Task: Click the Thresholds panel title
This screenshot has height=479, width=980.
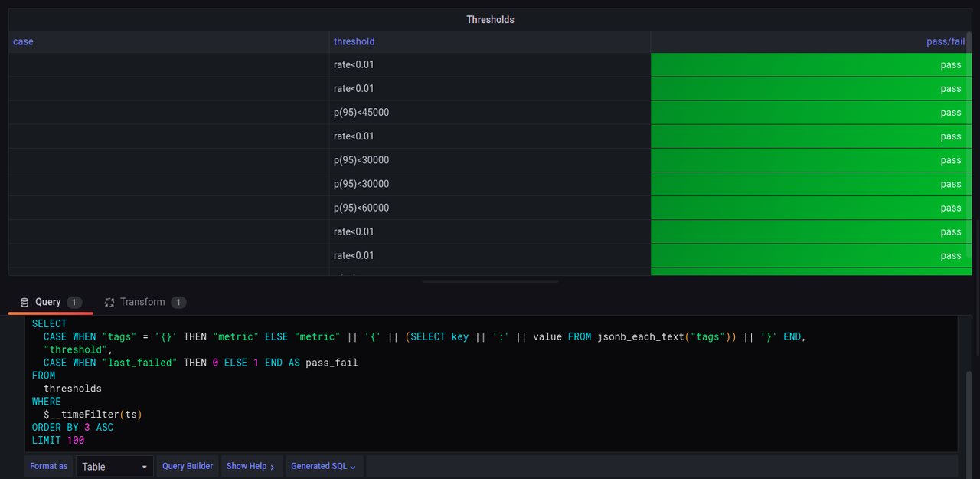Action: pos(490,19)
